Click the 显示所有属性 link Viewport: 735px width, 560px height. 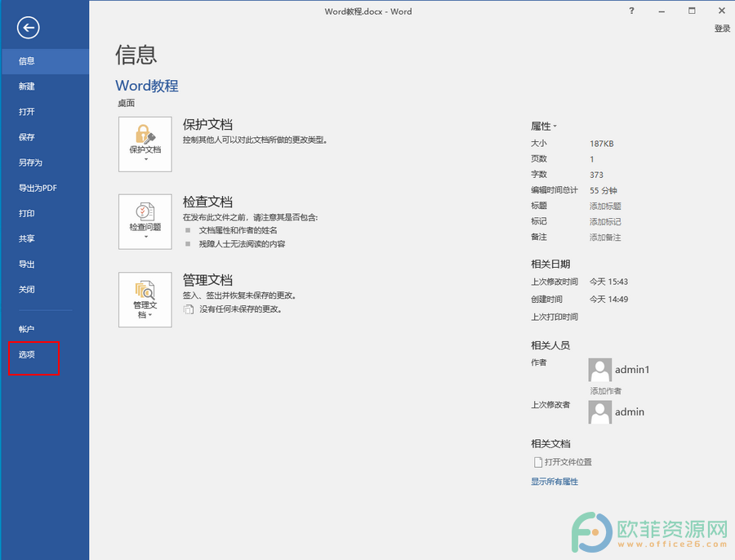coord(554,482)
